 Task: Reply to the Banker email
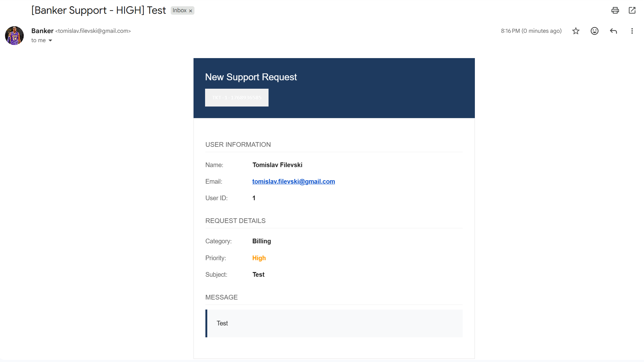(613, 31)
